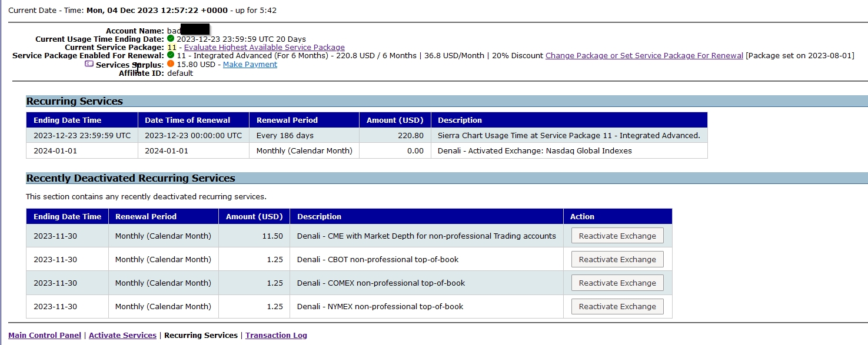Click the Recently Deactivated Recurring Services heading
This screenshot has height=345, width=868.
tap(131, 178)
